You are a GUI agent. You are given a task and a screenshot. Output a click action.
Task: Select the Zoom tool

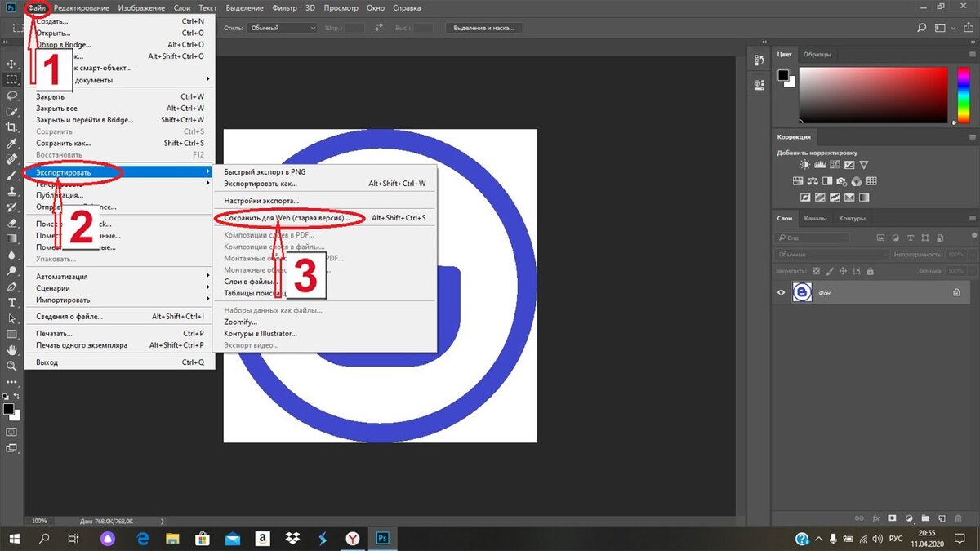pyautogui.click(x=11, y=367)
